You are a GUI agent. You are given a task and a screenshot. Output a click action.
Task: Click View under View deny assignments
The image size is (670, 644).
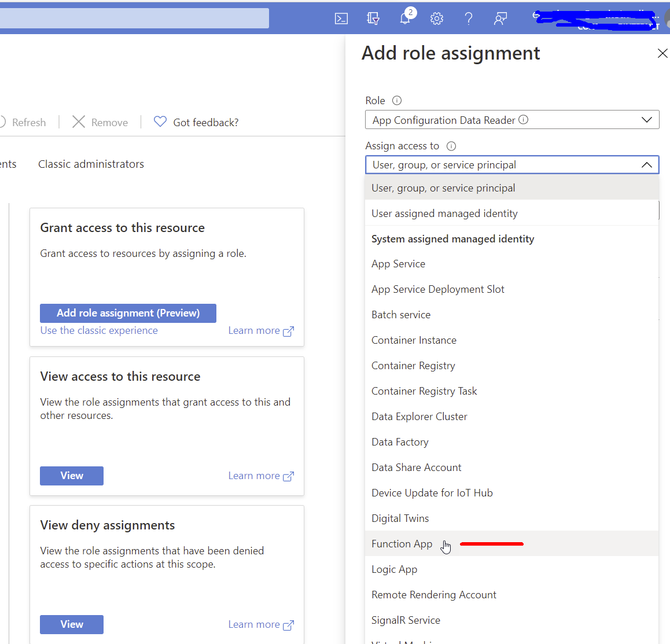click(x=72, y=624)
